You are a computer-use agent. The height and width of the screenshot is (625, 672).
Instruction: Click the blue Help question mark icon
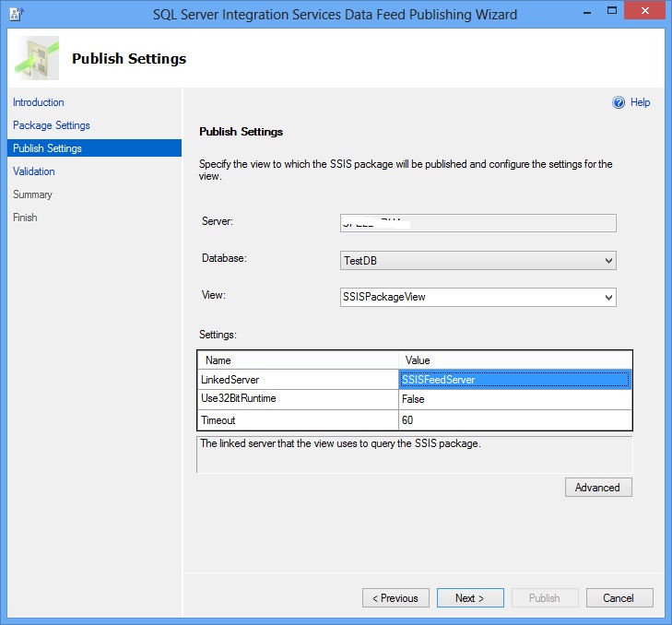pos(619,103)
